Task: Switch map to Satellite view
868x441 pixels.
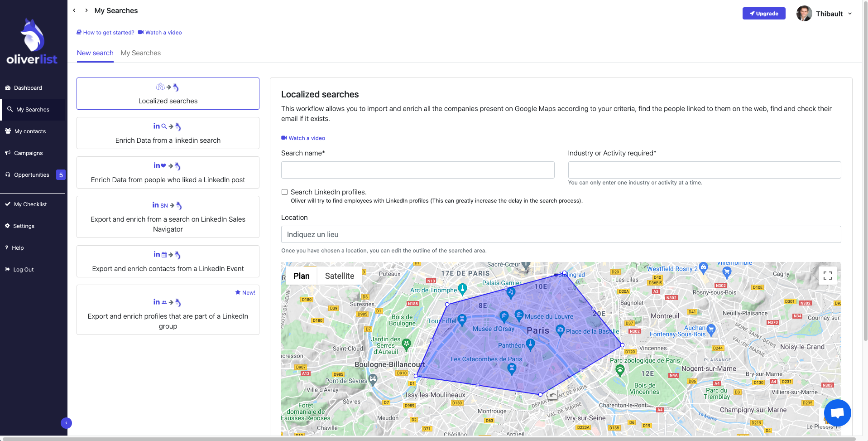Action: [x=339, y=276]
